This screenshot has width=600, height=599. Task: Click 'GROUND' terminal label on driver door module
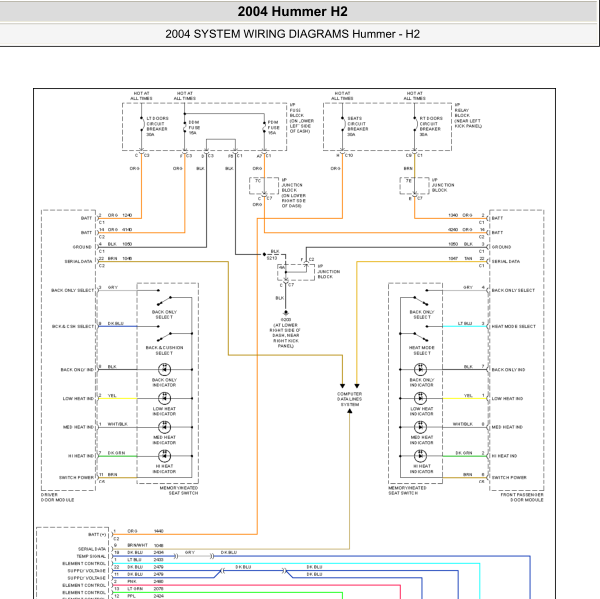[82, 247]
